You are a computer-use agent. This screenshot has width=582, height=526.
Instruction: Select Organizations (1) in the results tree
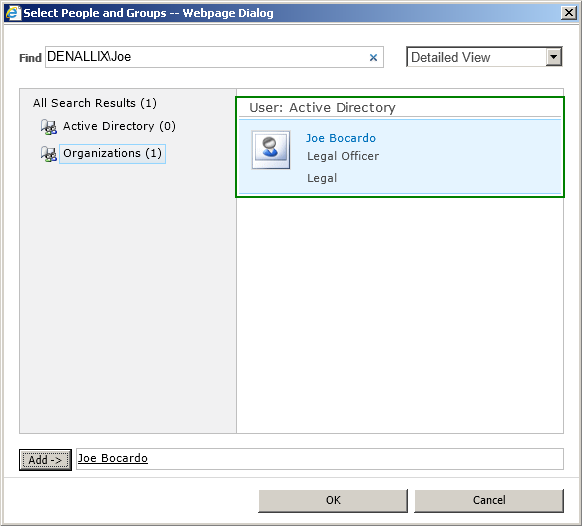coord(112,153)
